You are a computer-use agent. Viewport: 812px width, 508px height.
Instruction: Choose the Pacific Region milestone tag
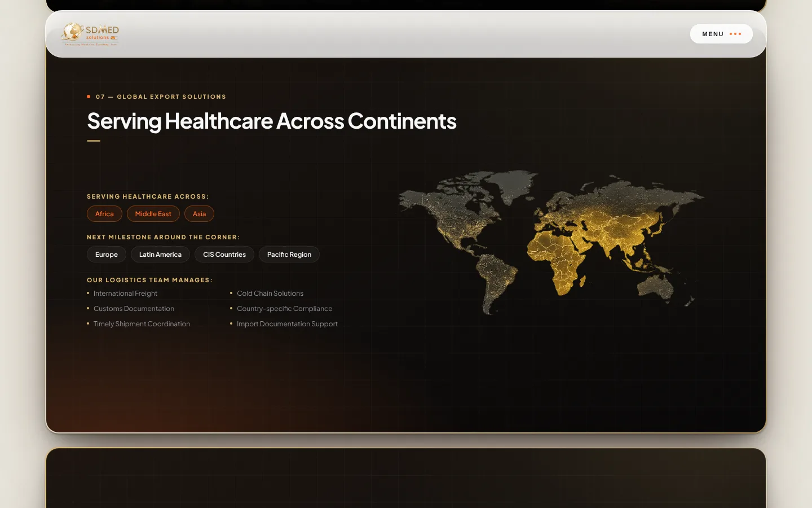[x=289, y=255]
